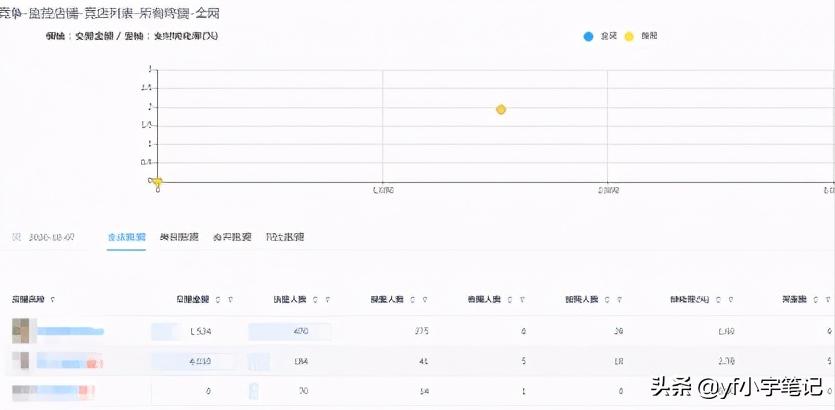Select the cell showing 1,534

click(201, 331)
